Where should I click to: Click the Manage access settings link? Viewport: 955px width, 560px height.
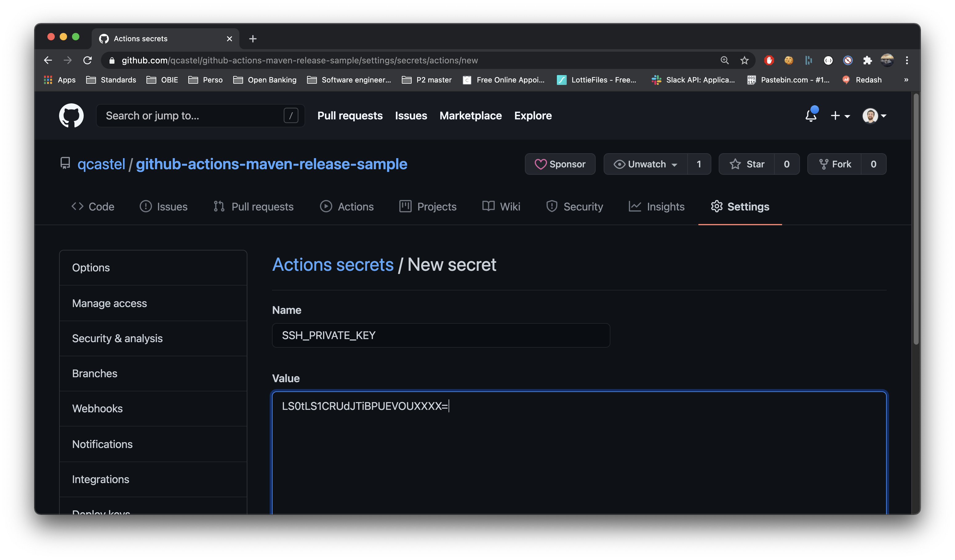(109, 303)
